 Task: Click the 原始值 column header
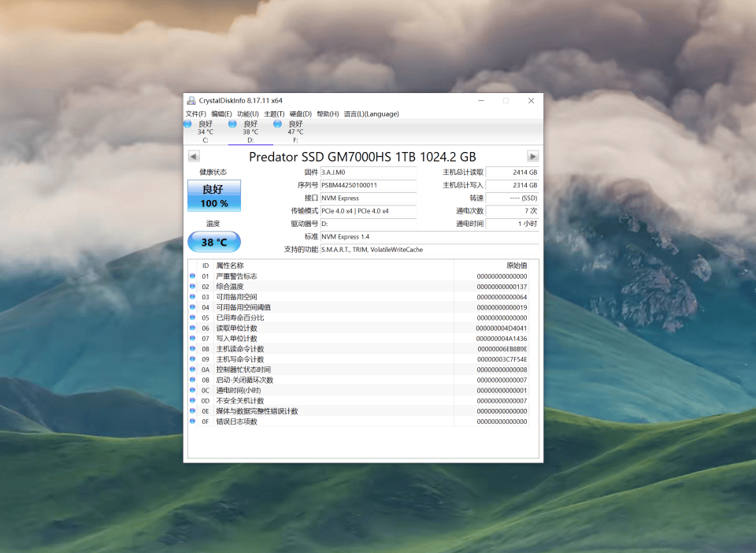pyautogui.click(x=517, y=265)
